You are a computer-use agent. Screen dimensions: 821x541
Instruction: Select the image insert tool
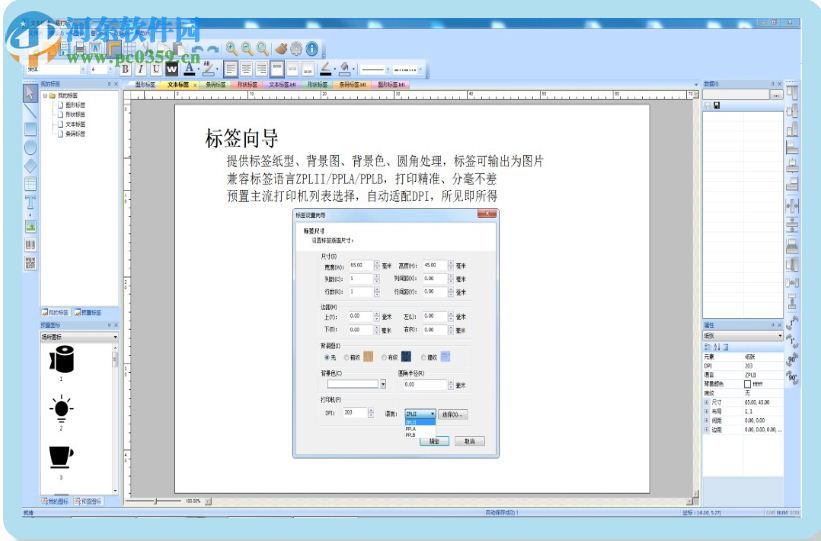click(x=30, y=227)
